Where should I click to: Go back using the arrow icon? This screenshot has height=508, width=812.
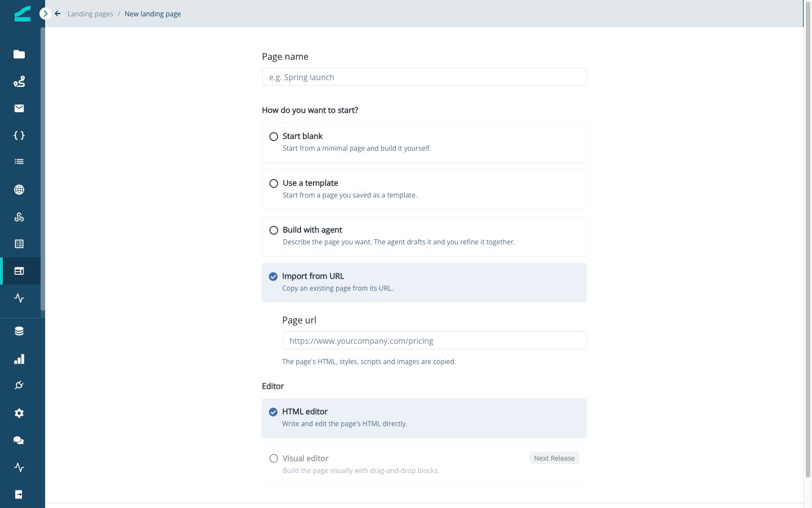click(58, 14)
